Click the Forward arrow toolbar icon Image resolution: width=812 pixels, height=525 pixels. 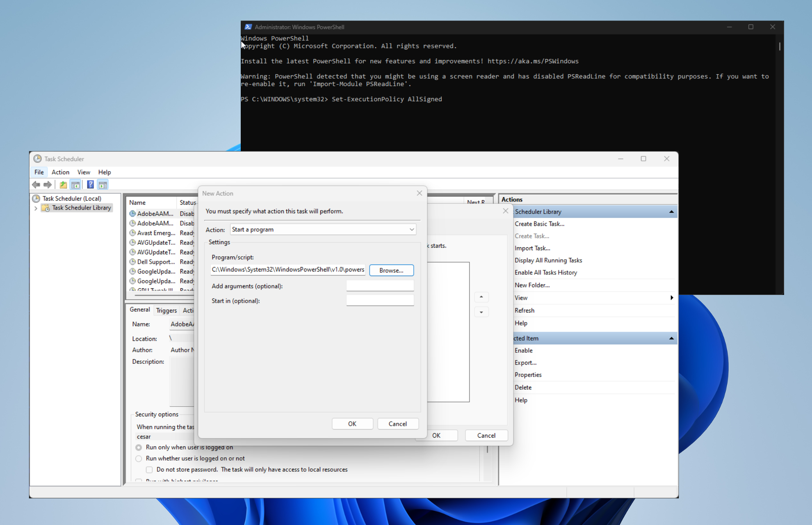pyautogui.click(x=48, y=185)
